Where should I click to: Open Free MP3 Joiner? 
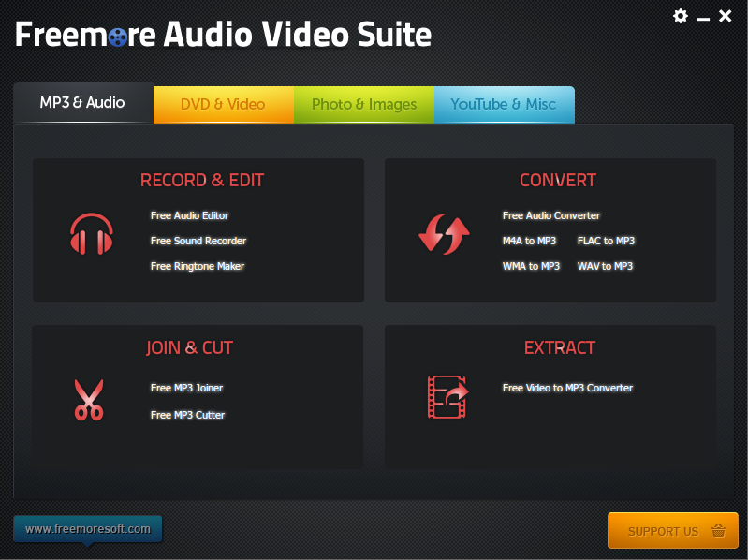[186, 388]
